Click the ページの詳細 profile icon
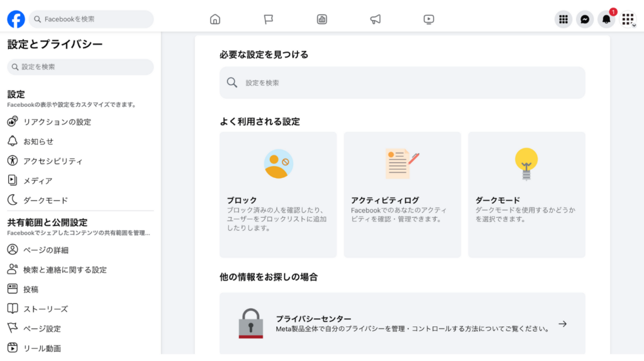The width and height of the screenshot is (644, 361). coord(13,250)
